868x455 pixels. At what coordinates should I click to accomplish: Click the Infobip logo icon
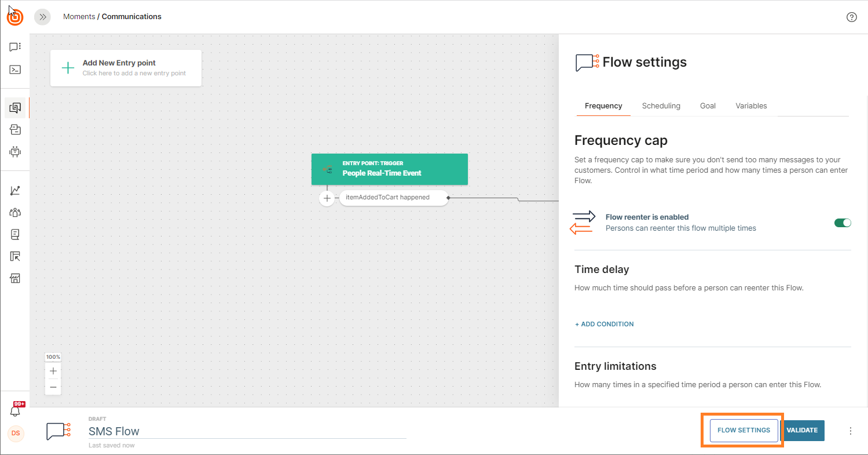point(15,17)
